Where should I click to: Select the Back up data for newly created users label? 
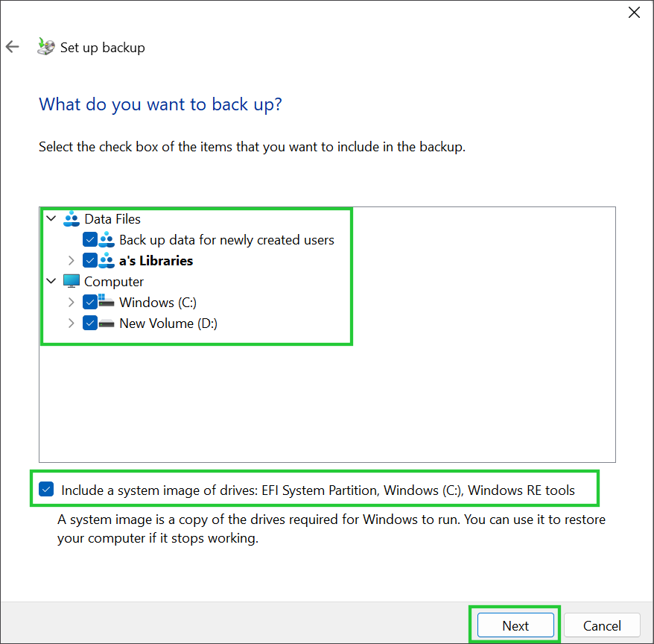pyautogui.click(x=226, y=240)
